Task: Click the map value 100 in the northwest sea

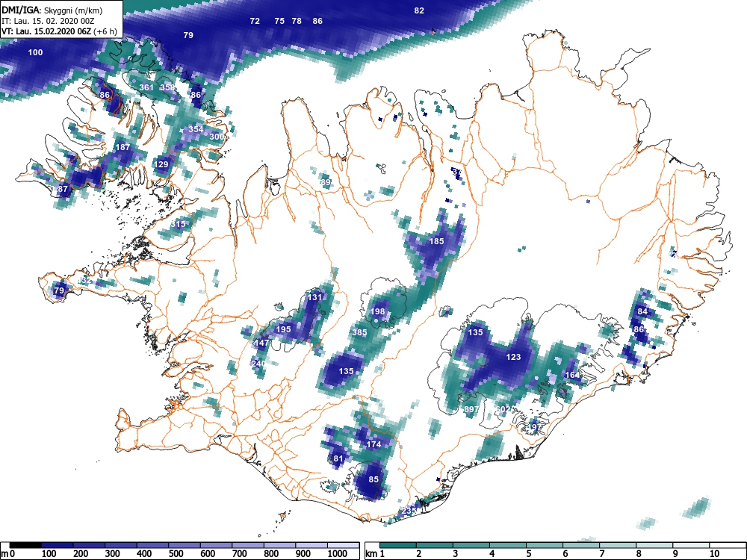Action: pos(35,52)
